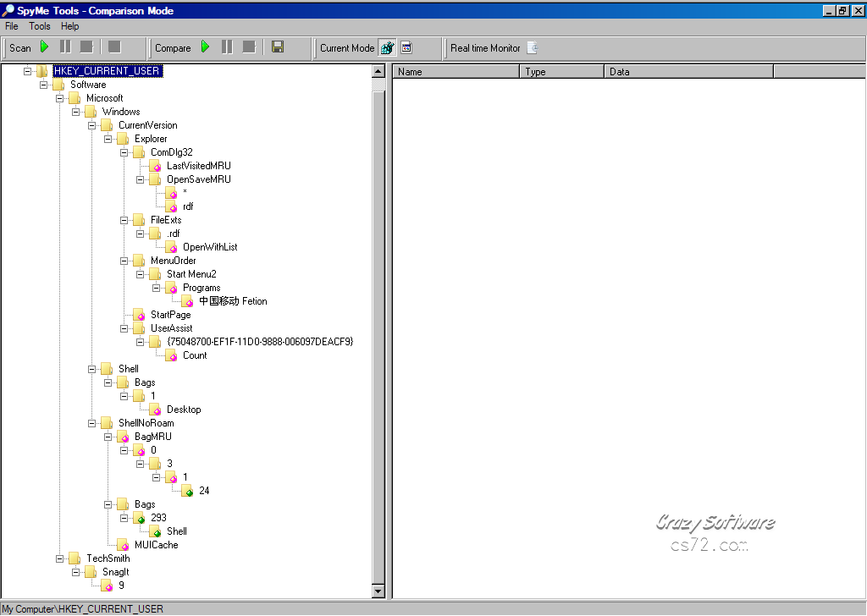This screenshot has width=867, height=616.
Task: Select the 中国移动 Fetion key
Action: pos(233,301)
